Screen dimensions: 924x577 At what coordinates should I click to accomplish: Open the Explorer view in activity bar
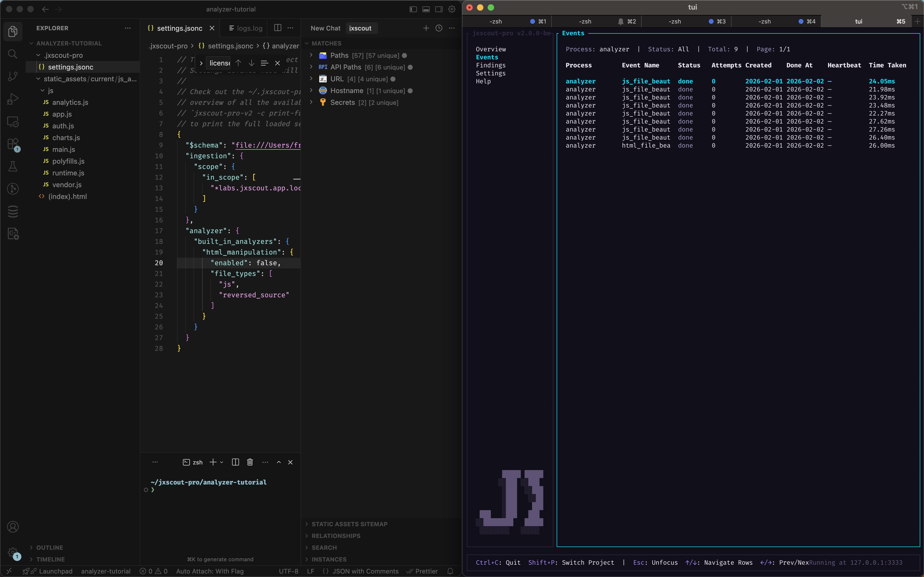coord(13,31)
